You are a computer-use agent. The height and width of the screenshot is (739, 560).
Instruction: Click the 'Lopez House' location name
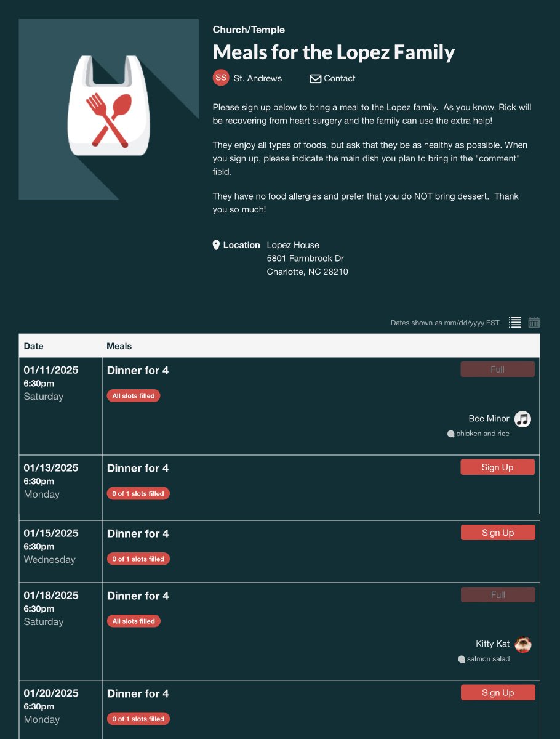tap(293, 245)
